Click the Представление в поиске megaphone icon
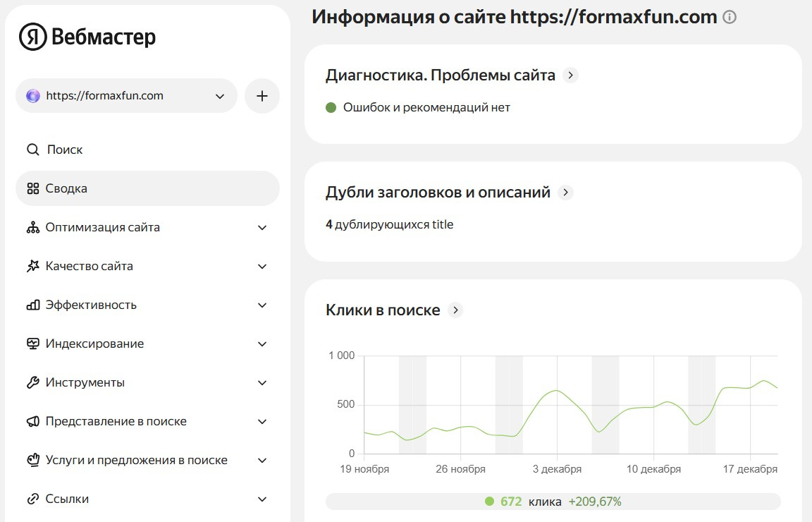This screenshot has height=522, width=812. (32, 421)
